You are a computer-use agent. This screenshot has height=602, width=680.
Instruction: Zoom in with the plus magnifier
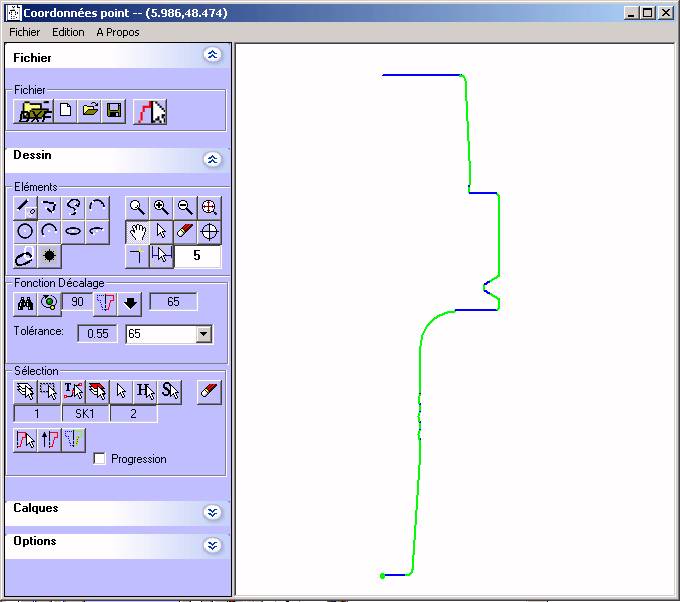click(161, 207)
